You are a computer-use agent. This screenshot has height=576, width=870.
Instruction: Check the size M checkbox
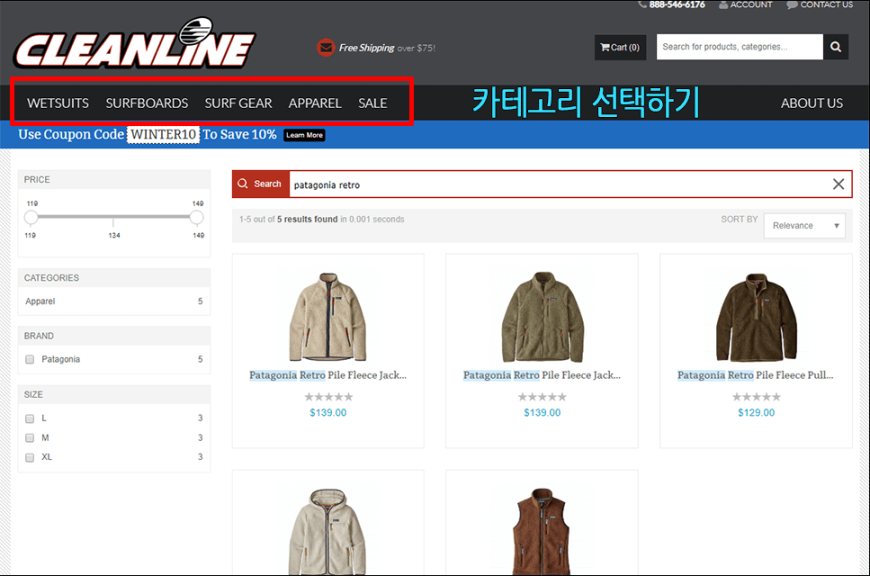pyautogui.click(x=30, y=438)
